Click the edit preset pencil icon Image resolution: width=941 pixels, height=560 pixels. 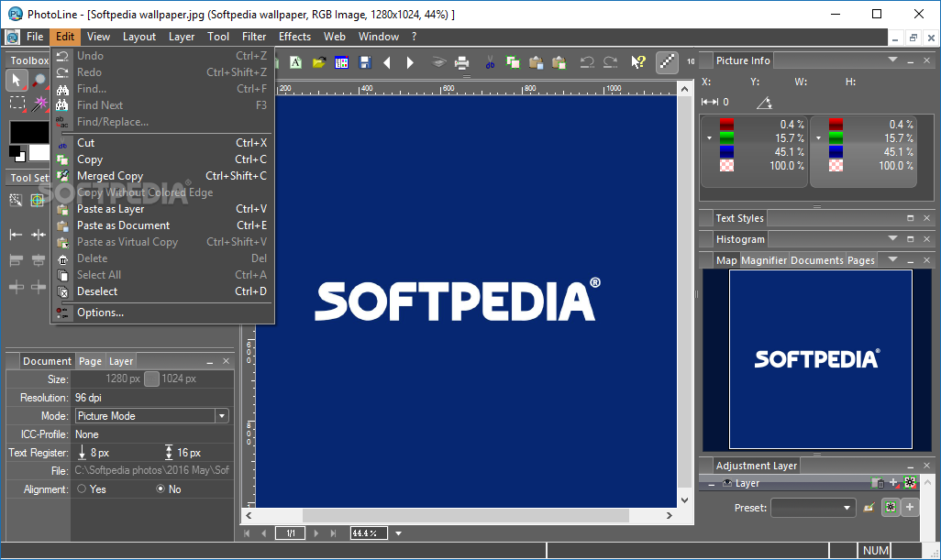[869, 508]
